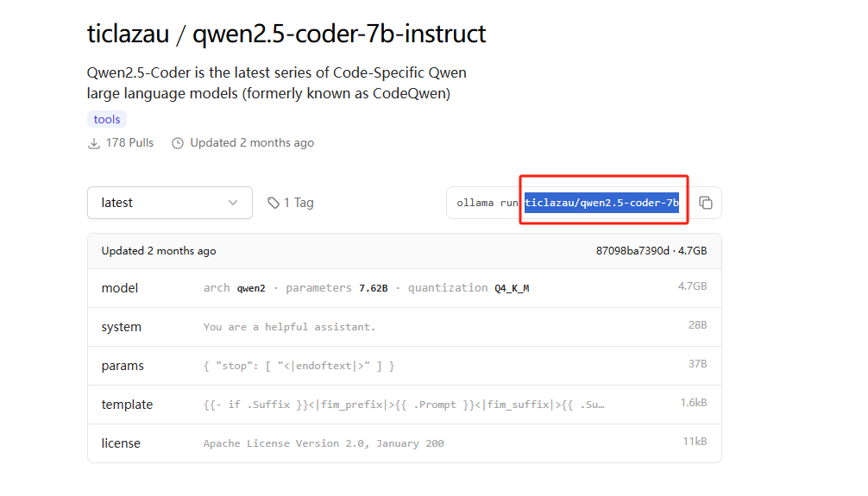Click the qwen2.5-coder-7b-instruct title text
The image size is (868, 496).
pos(339,34)
